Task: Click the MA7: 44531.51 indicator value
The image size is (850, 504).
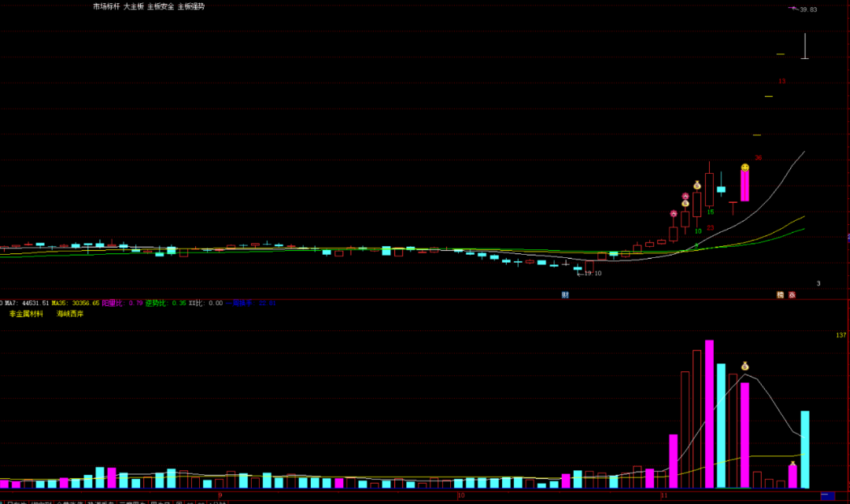Action: tap(27, 304)
